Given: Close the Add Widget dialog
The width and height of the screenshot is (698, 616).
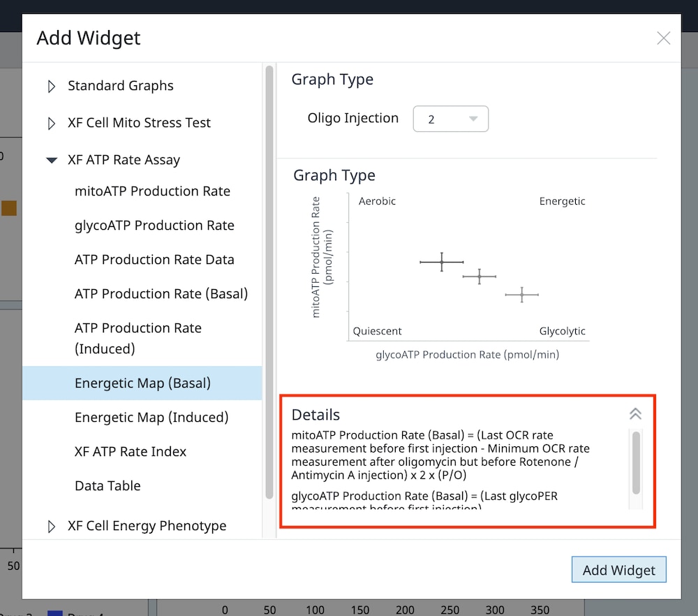Looking at the screenshot, I should coord(663,38).
